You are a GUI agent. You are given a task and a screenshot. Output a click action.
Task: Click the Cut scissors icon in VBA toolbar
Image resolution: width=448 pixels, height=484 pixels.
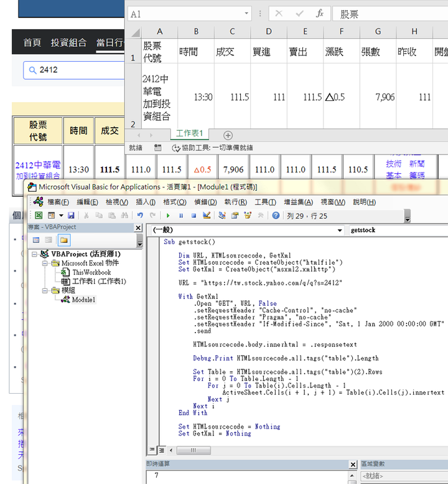click(x=86, y=216)
